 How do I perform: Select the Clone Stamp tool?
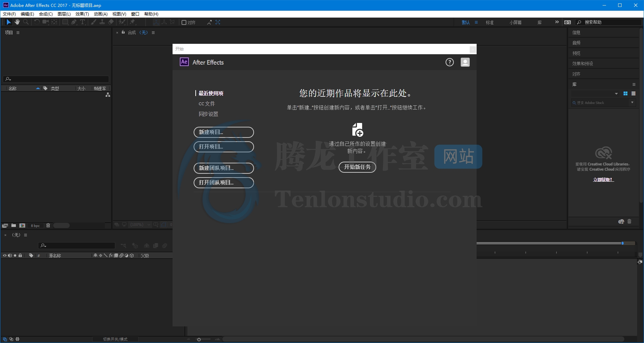102,22
